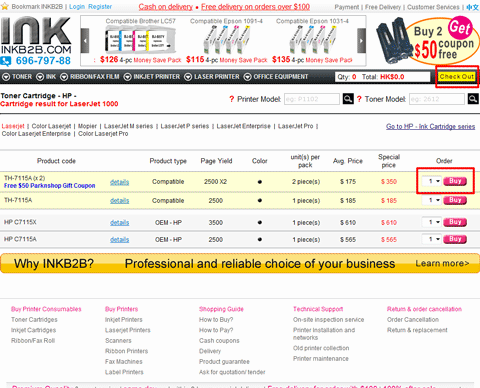Select LaserJet P series filter
Screen dimensions: 480x388
[x=185, y=126]
